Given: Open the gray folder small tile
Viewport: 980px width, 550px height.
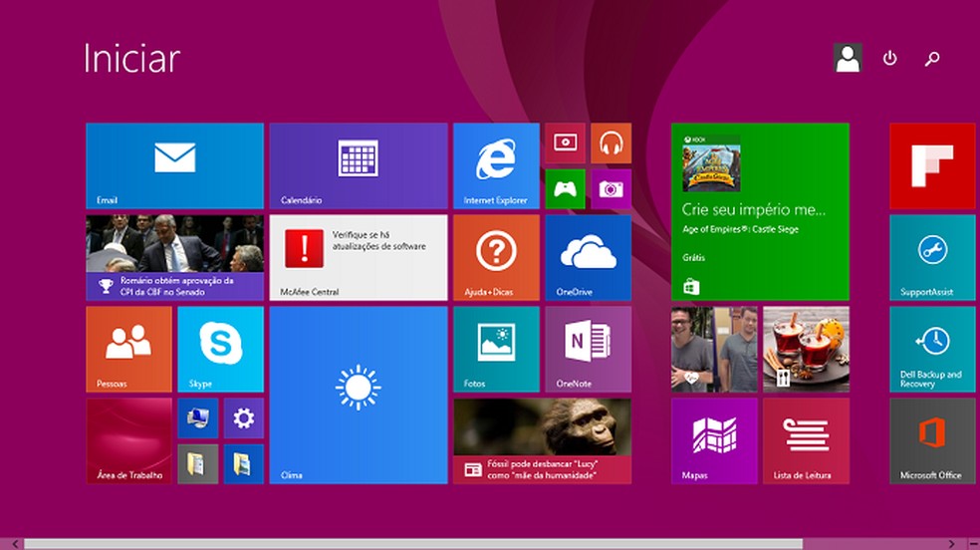Looking at the screenshot, I should pyautogui.click(x=198, y=464).
